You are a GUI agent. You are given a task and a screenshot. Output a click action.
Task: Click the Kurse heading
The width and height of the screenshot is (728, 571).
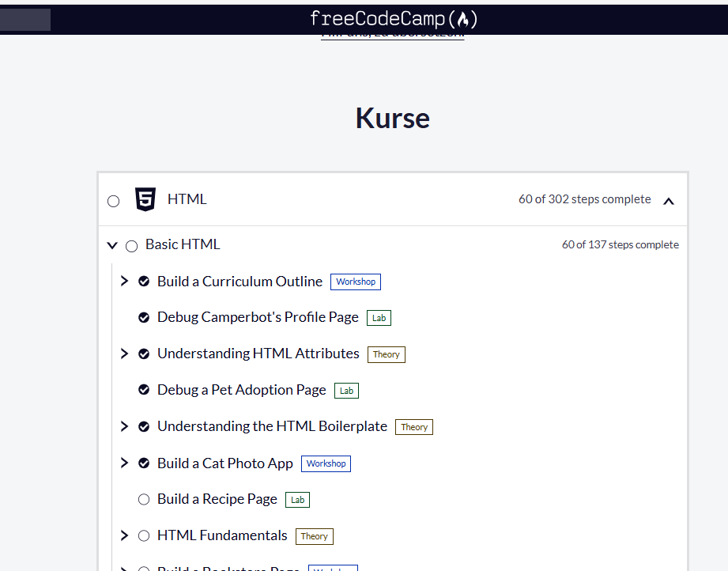coord(393,118)
